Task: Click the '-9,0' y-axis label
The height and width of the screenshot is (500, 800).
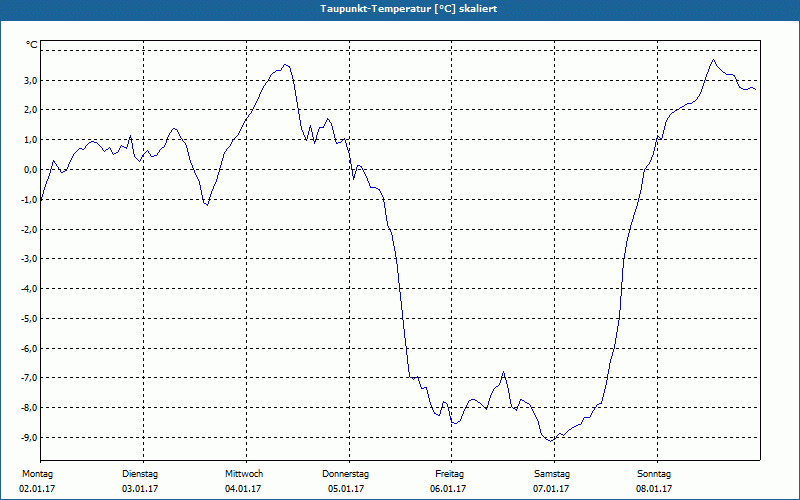Action: coord(29,438)
